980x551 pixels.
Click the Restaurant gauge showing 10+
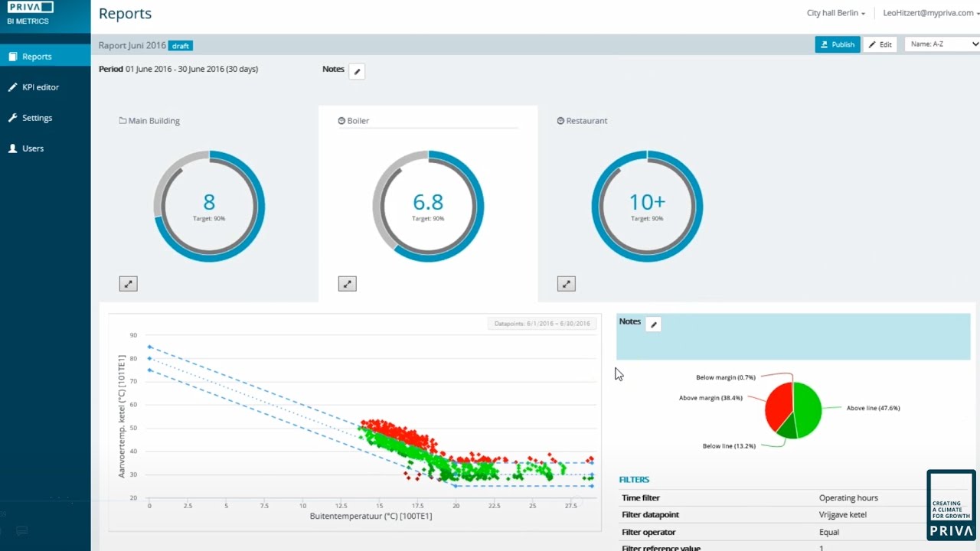pos(647,207)
